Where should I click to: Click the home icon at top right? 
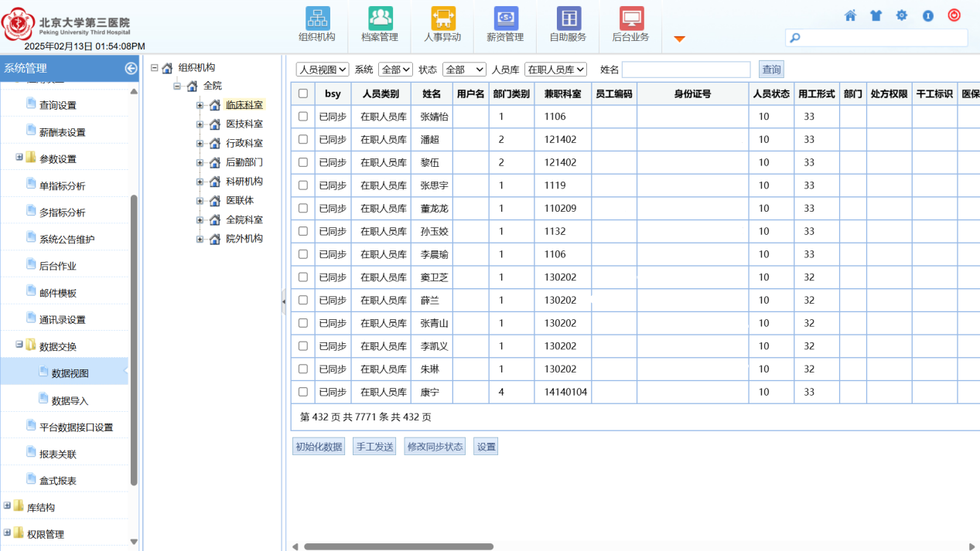pos(850,15)
